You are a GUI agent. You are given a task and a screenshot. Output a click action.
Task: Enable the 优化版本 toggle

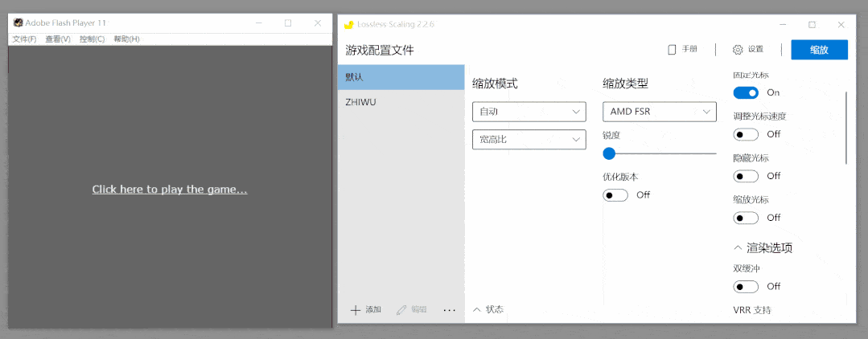point(615,195)
